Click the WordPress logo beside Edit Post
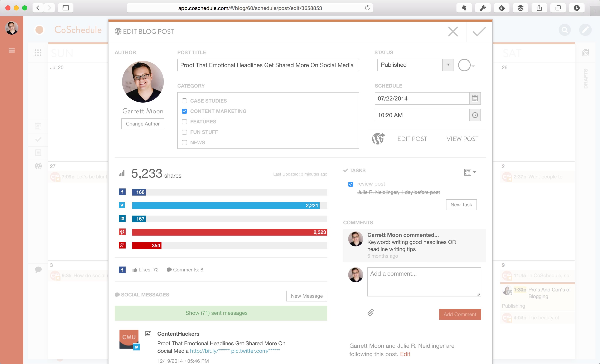The image size is (600, 364). click(x=378, y=139)
